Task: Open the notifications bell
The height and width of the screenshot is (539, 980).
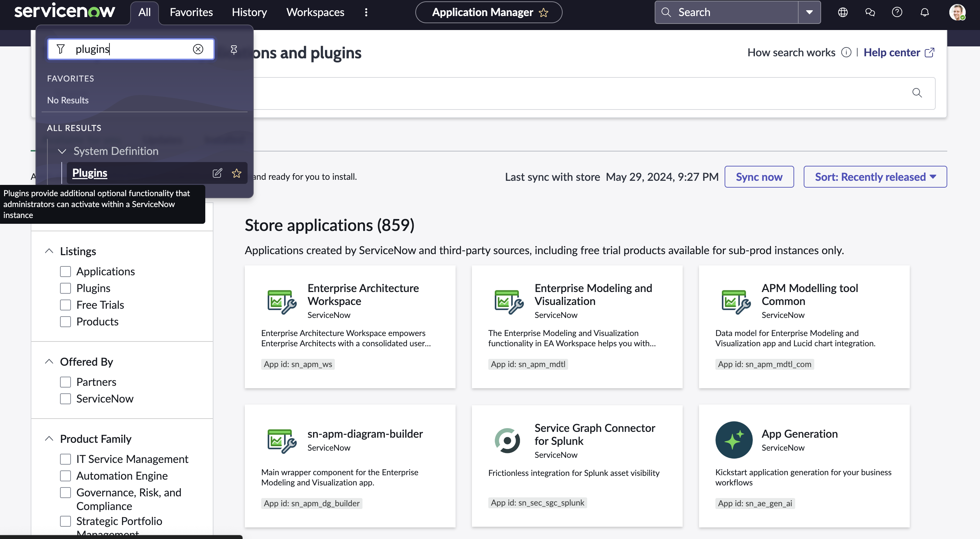Action: pyautogui.click(x=924, y=12)
